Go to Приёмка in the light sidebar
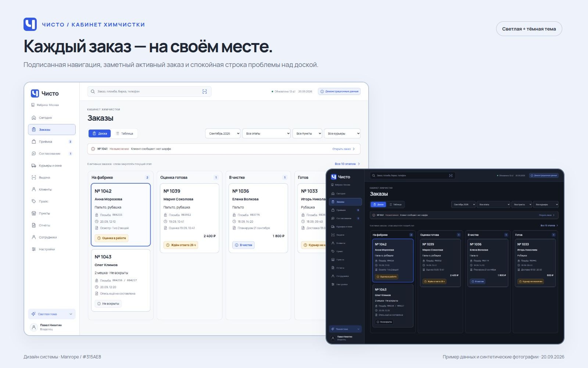 pos(52,142)
